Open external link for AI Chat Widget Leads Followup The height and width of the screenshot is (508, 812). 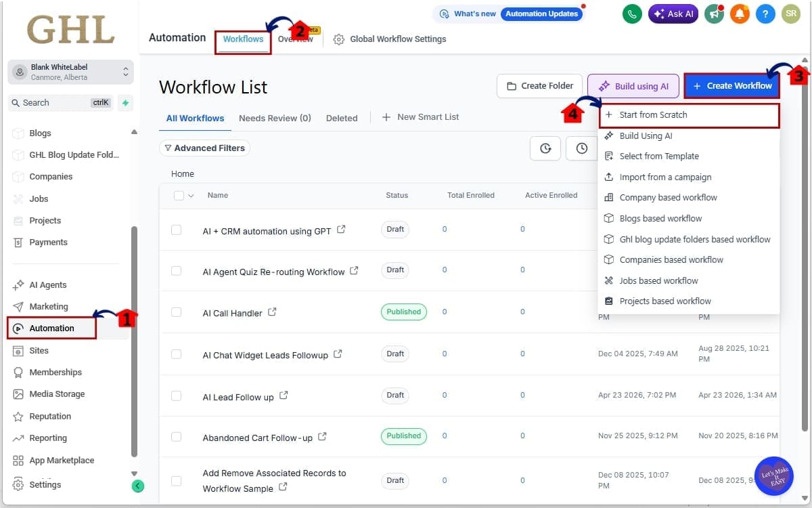[x=338, y=354]
